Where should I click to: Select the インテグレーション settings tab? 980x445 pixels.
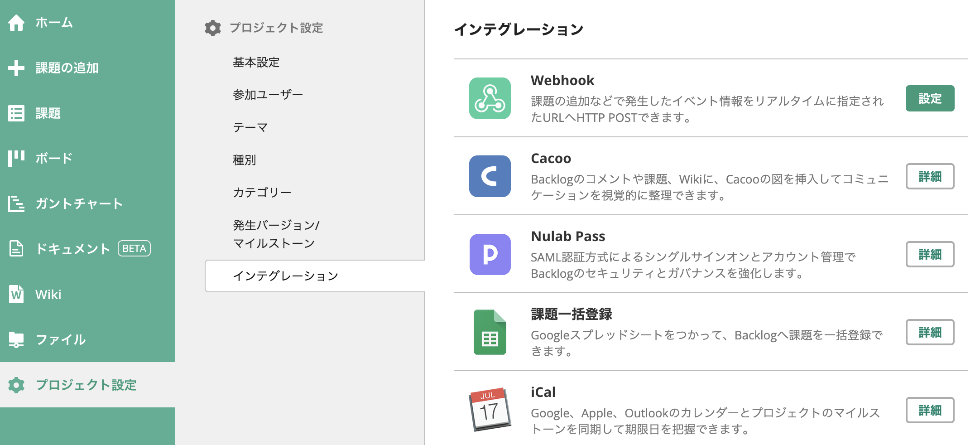(285, 276)
